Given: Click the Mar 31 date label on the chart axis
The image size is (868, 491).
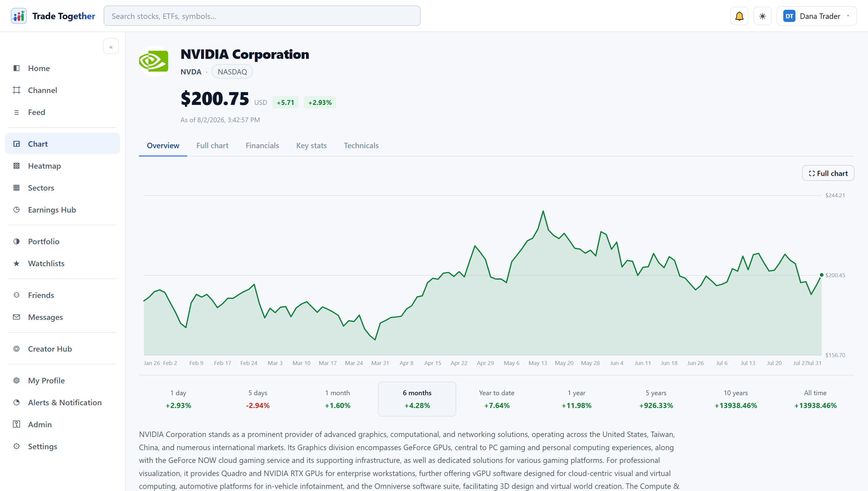Looking at the screenshot, I should coord(380,363).
